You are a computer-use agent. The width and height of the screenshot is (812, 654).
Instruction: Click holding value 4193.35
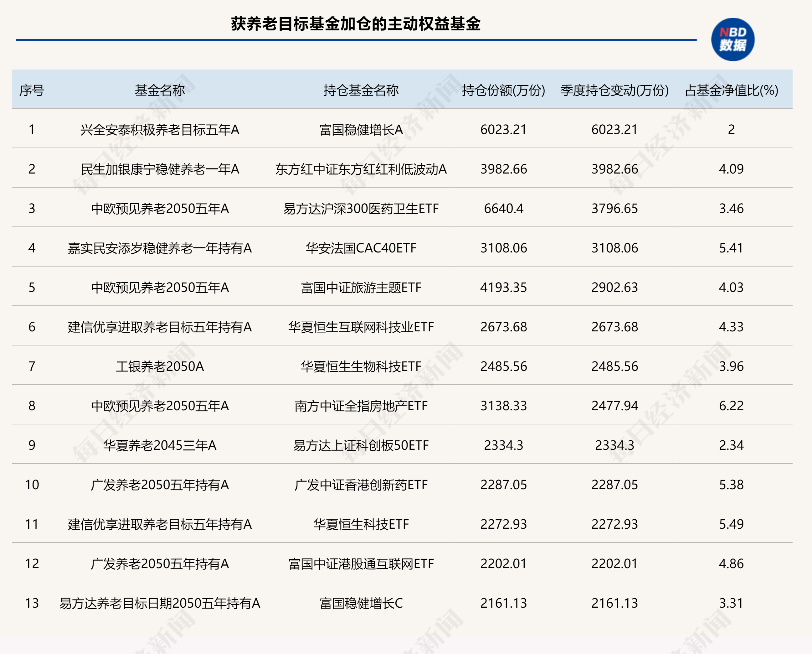pos(504,288)
